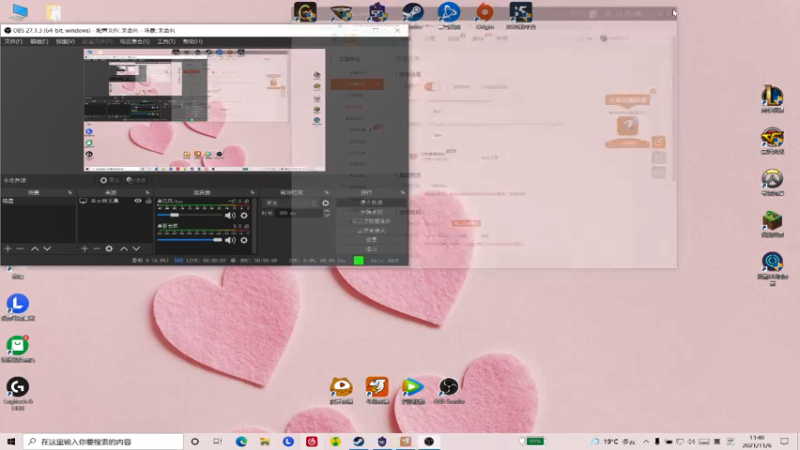Screen dimensions: 800x450
Task: Click the OBS preview canvas
Action: (204, 110)
